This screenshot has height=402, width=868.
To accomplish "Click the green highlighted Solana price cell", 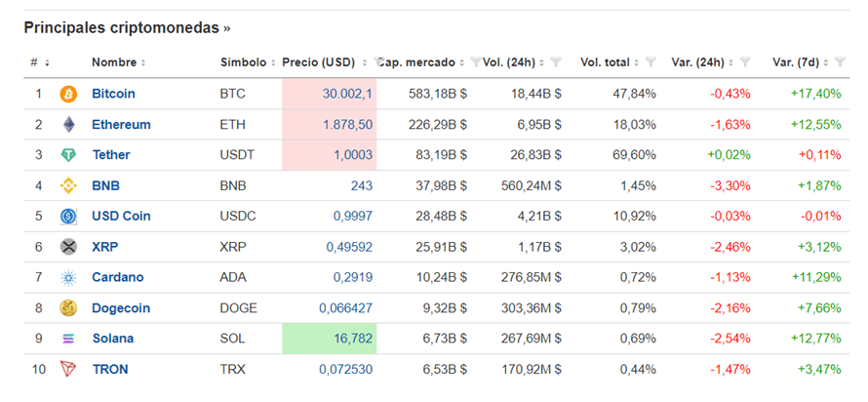I will (x=330, y=339).
